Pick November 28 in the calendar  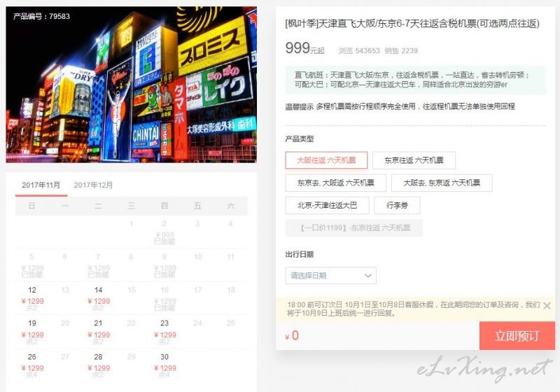pyautogui.click(x=98, y=365)
